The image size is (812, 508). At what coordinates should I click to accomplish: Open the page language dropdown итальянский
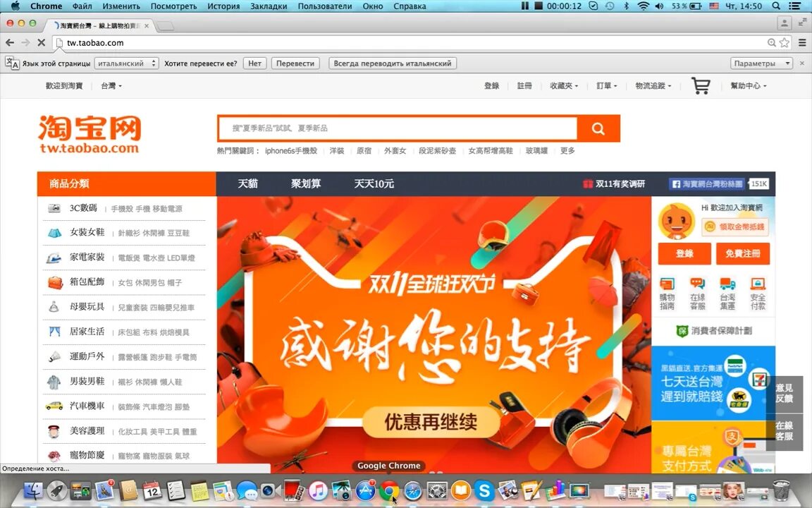pos(126,64)
